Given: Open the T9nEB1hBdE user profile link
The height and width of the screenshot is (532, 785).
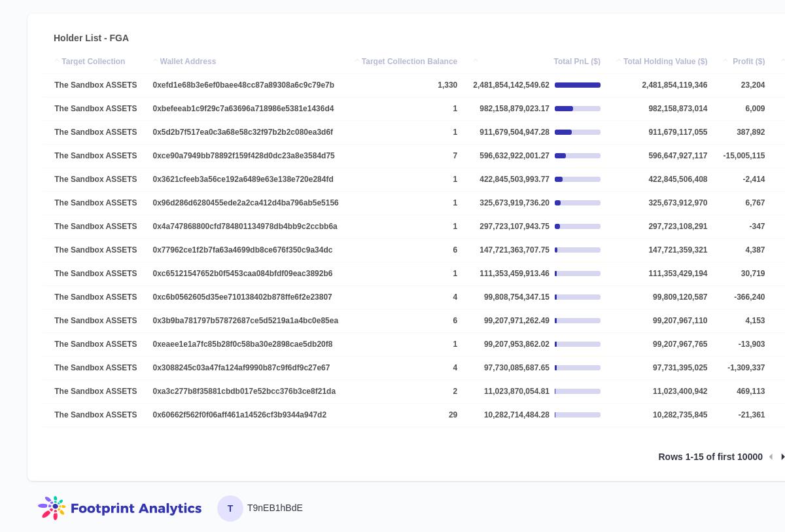Looking at the screenshot, I should (x=275, y=508).
